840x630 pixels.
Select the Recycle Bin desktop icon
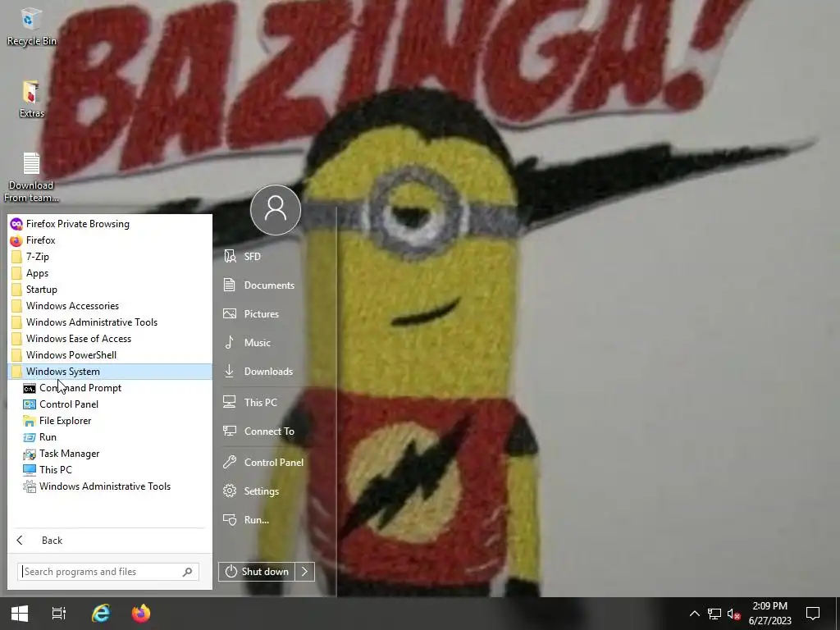click(x=31, y=27)
